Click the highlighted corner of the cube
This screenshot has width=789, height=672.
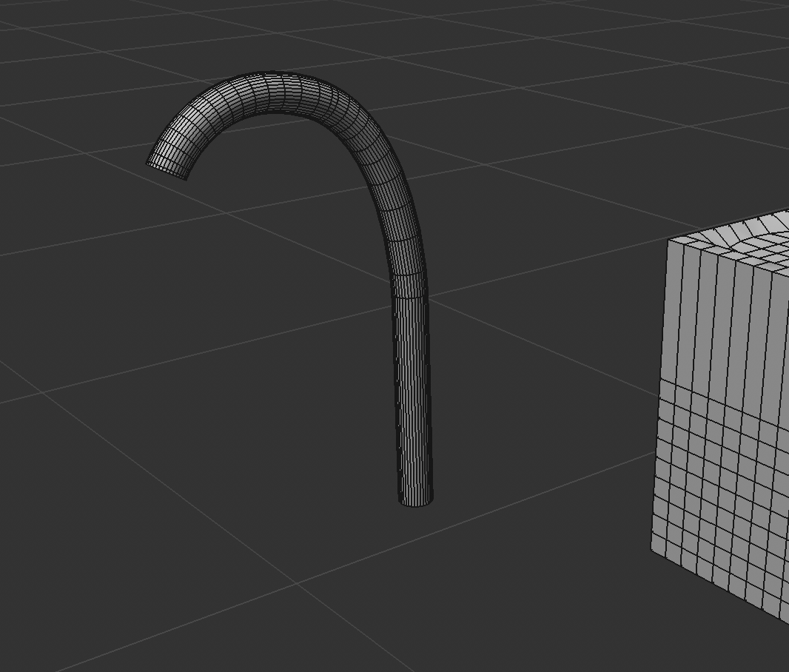(x=670, y=241)
